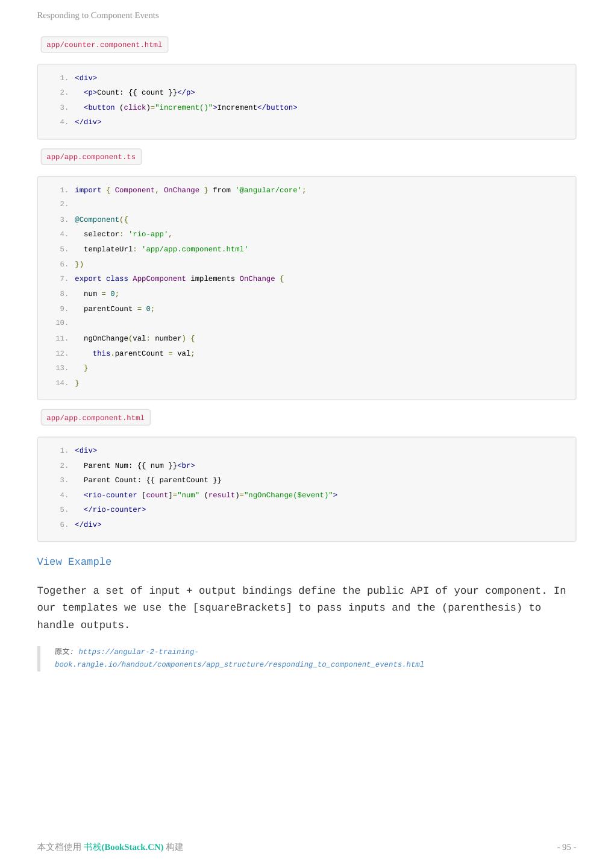
Task: Click the page number 95 in footer
Action: pyautogui.click(x=566, y=847)
